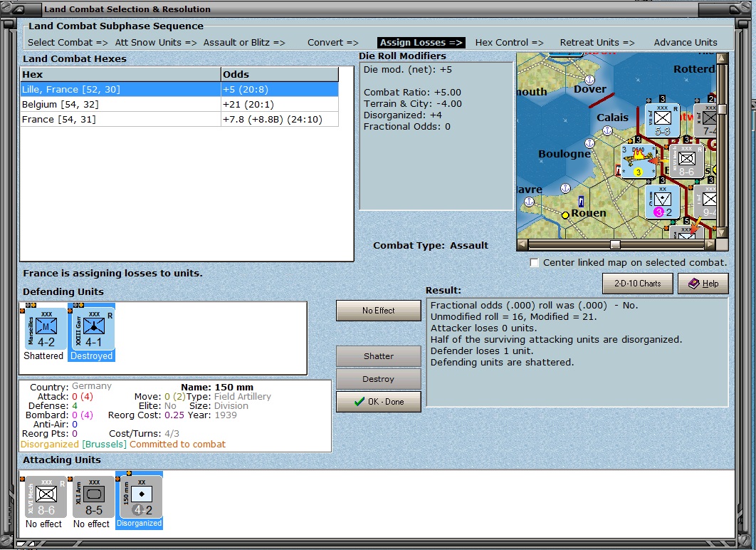Select the 150 mm artillery 4-2 unit
Viewport: 756px width, 550px height.
click(141, 497)
